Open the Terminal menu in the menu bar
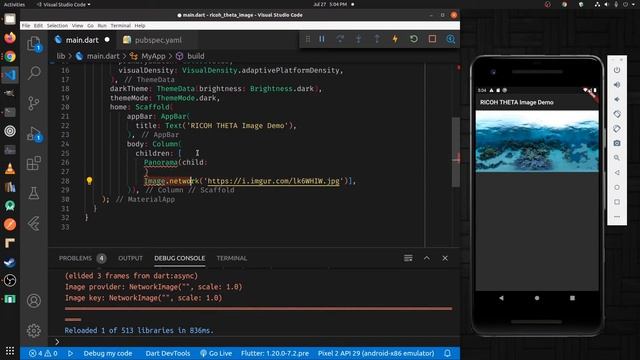640x360 pixels. [x=121, y=25]
